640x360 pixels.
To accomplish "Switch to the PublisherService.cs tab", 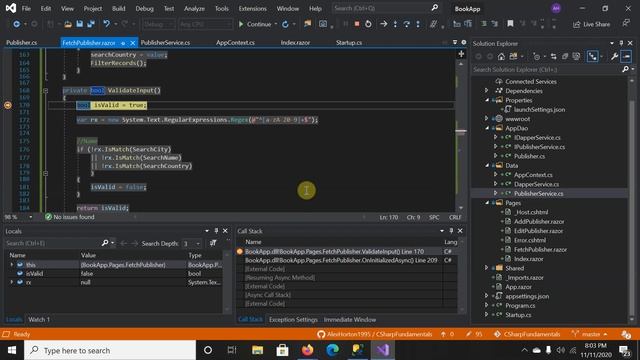I will click(165, 42).
